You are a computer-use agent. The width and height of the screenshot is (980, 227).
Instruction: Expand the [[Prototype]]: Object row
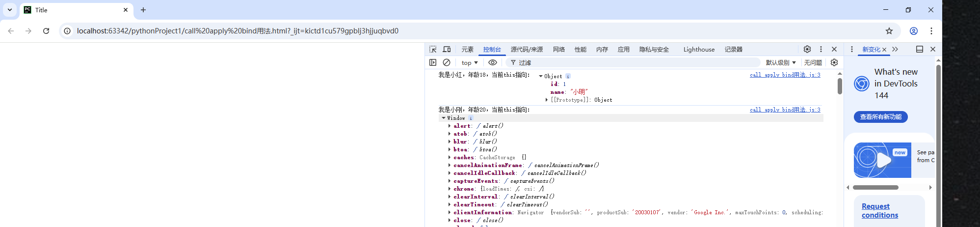click(547, 100)
